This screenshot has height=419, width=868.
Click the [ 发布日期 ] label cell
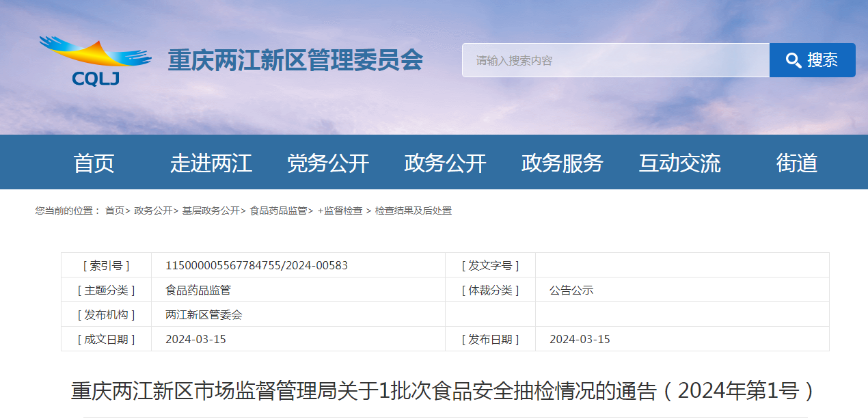click(490, 339)
